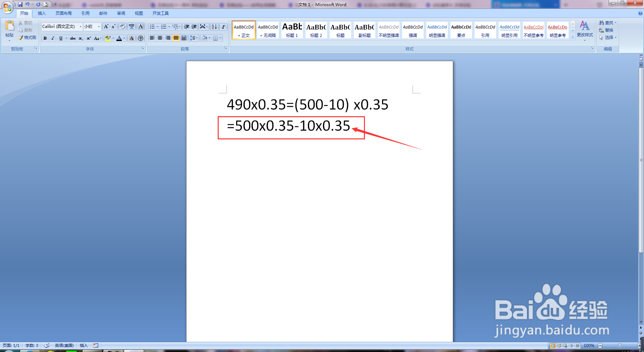Shrink font size with the small A icon

(113, 27)
